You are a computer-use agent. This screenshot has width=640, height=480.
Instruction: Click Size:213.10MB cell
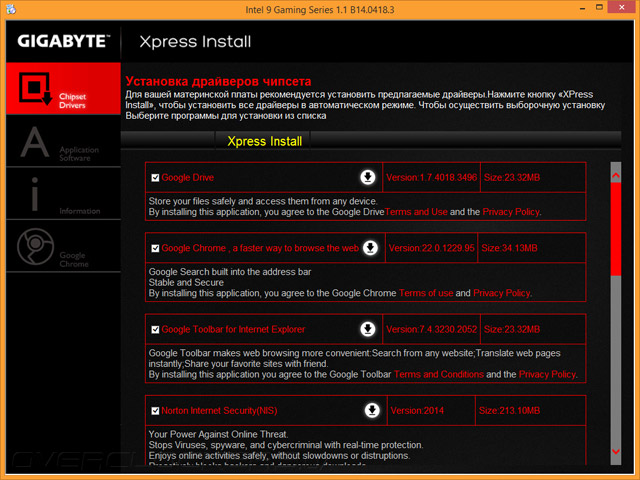(x=531, y=411)
